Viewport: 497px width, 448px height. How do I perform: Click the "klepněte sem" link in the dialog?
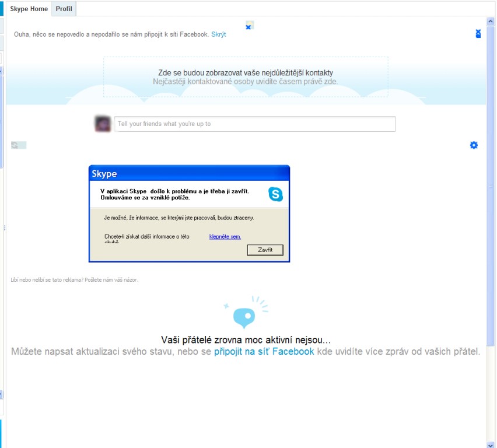[x=225, y=236]
